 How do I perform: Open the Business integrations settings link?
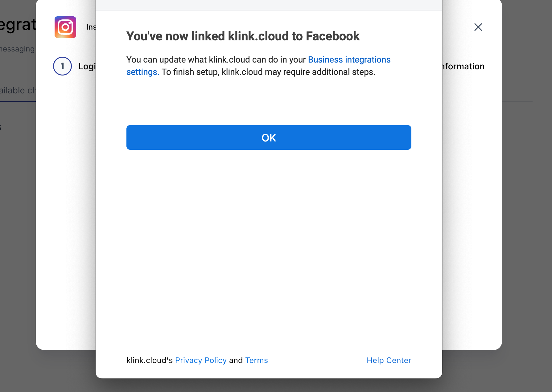349,60
